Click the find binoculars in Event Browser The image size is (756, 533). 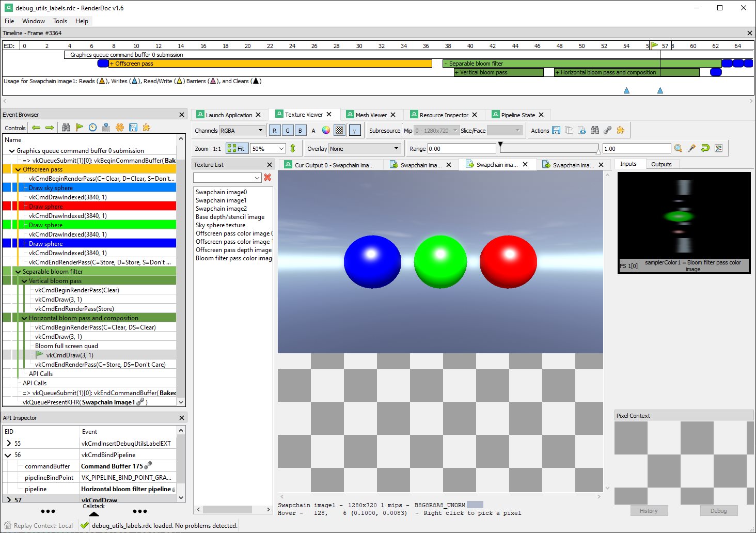pos(66,128)
